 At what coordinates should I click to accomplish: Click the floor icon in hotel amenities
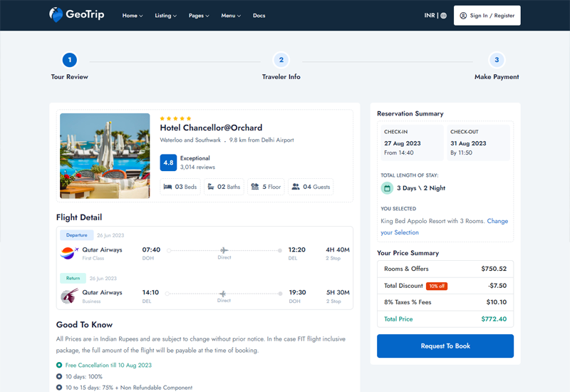255,187
